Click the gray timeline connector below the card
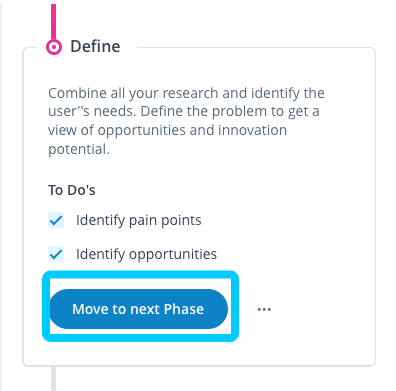 [x=53, y=379]
